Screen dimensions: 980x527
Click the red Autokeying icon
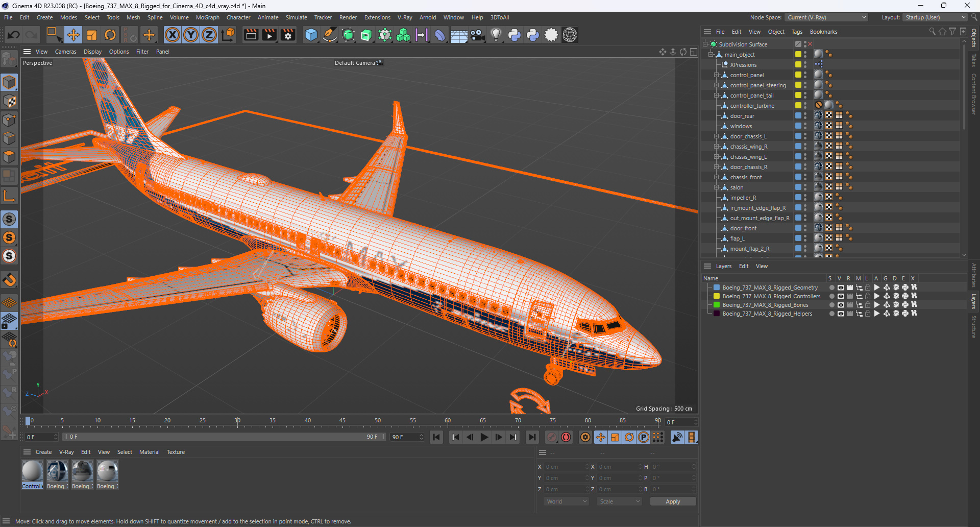pos(566,437)
